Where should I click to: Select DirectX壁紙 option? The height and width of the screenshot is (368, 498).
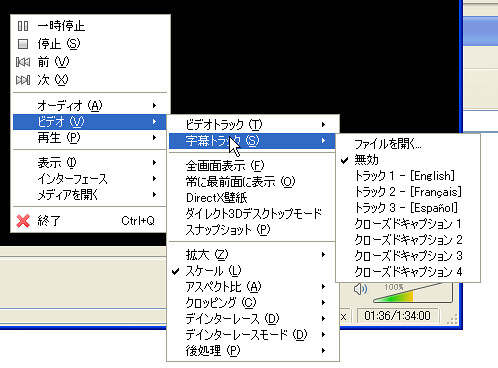[253, 198]
